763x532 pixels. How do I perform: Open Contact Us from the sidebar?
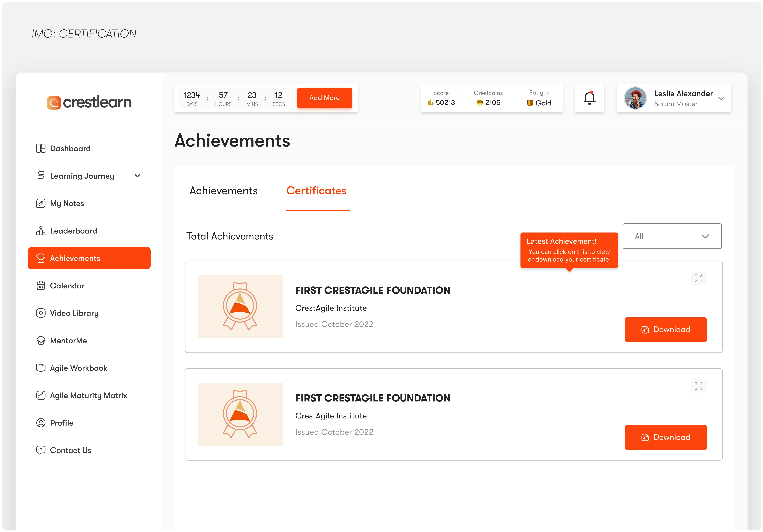89,450
